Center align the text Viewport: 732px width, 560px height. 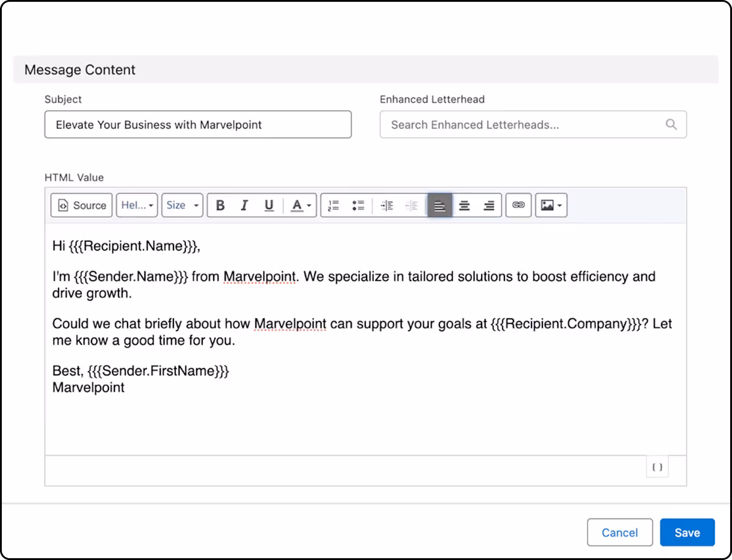coord(464,205)
